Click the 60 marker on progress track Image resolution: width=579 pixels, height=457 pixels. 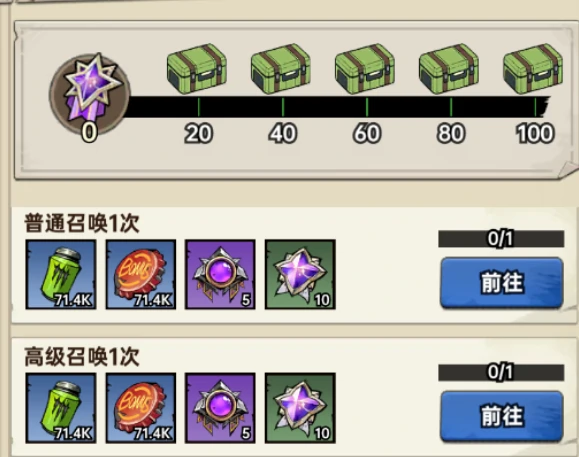[x=367, y=133]
